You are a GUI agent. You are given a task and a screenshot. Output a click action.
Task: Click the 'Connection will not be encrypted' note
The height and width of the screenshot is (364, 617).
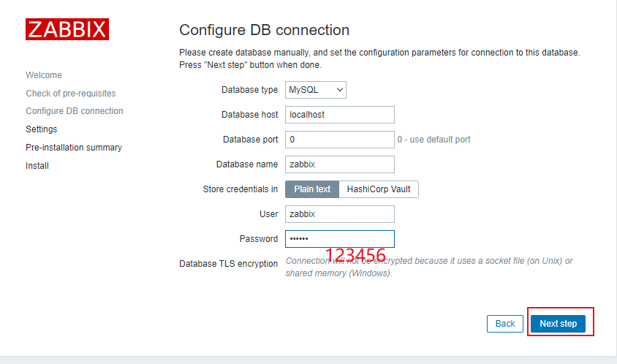point(429,267)
